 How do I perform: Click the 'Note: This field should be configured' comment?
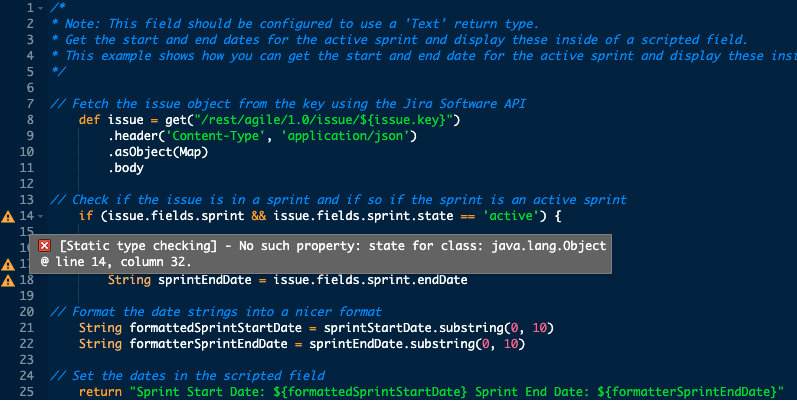pyautogui.click(x=295, y=24)
